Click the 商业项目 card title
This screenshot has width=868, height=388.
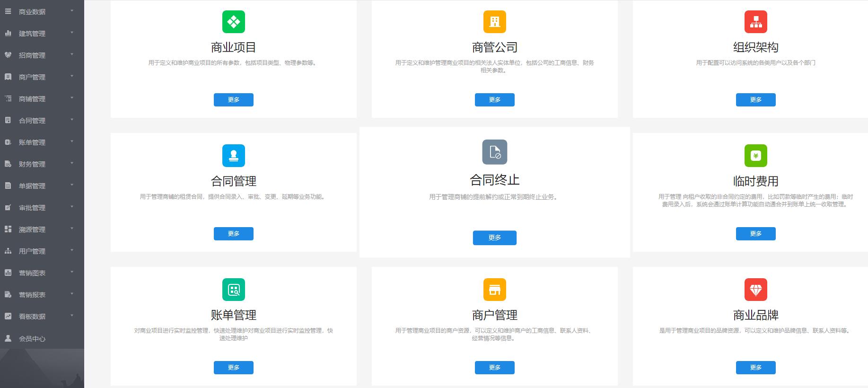[x=234, y=47]
